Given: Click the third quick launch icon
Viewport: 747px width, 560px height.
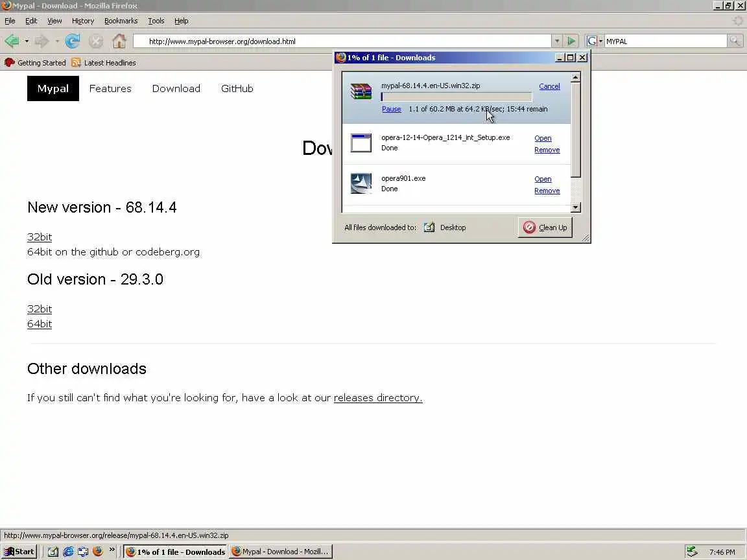Looking at the screenshot, I should [83, 552].
